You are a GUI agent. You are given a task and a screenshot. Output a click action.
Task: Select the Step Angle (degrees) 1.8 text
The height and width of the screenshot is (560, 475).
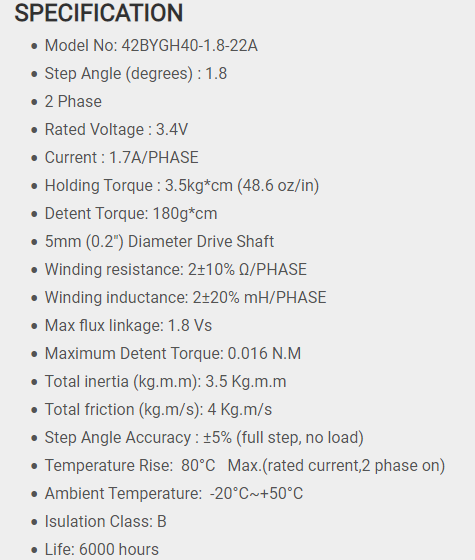tap(136, 74)
